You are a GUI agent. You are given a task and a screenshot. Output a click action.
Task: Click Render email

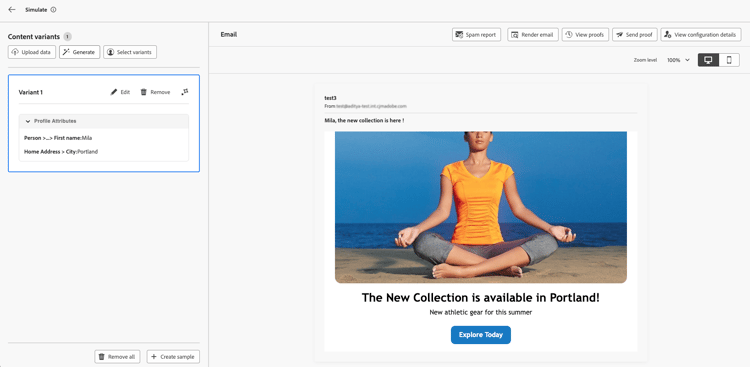coord(533,35)
